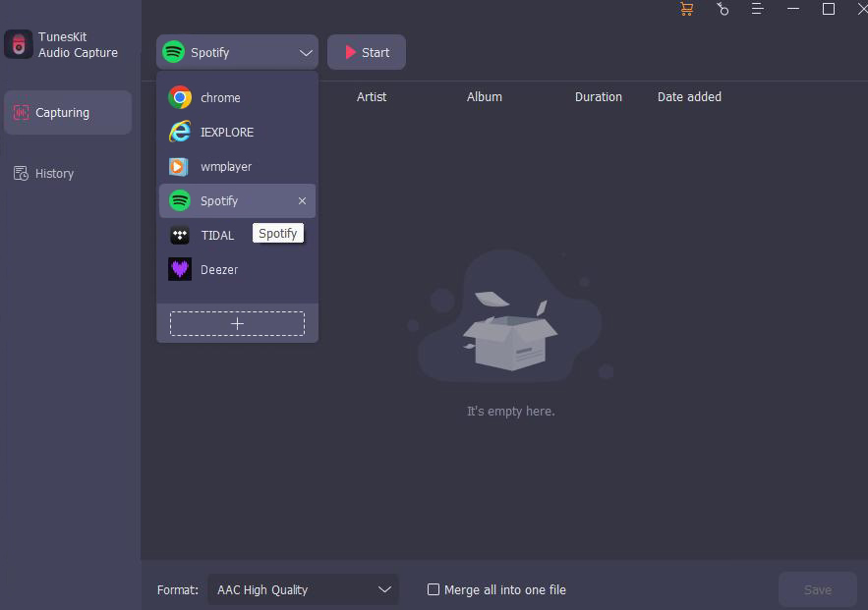The image size is (868, 610).
Task: Click the TunesKit Audio Capture logo icon
Action: 19,44
